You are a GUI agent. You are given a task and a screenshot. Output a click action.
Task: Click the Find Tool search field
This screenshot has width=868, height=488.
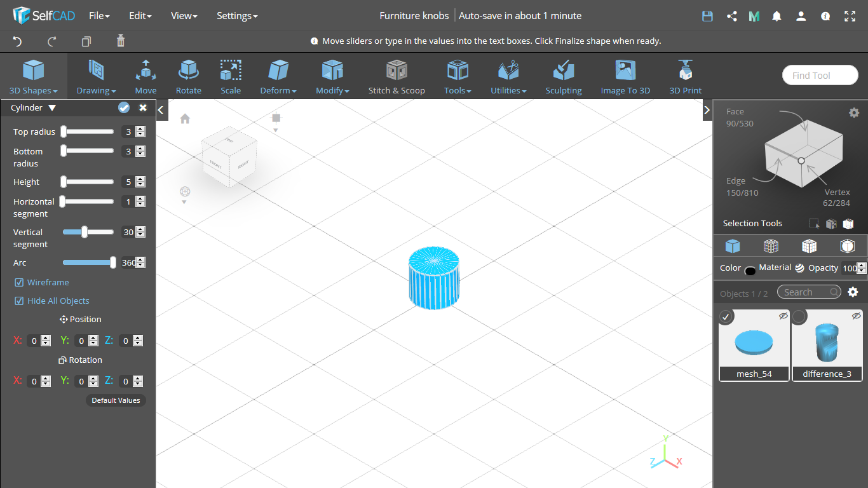tap(820, 75)
